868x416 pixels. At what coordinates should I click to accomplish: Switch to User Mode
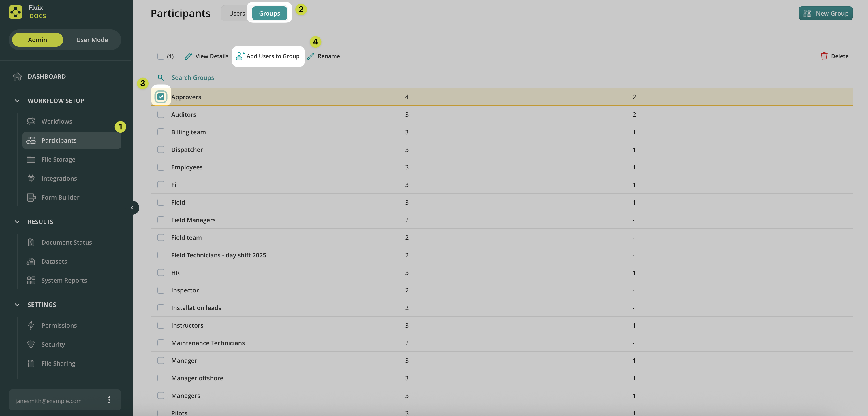pyautogui.click(x=92, y=40)
